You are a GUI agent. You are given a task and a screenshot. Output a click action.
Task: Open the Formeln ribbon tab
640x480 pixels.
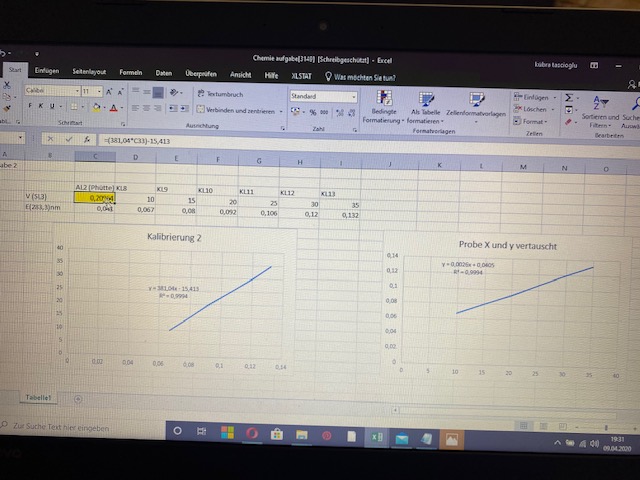point(131,73)
